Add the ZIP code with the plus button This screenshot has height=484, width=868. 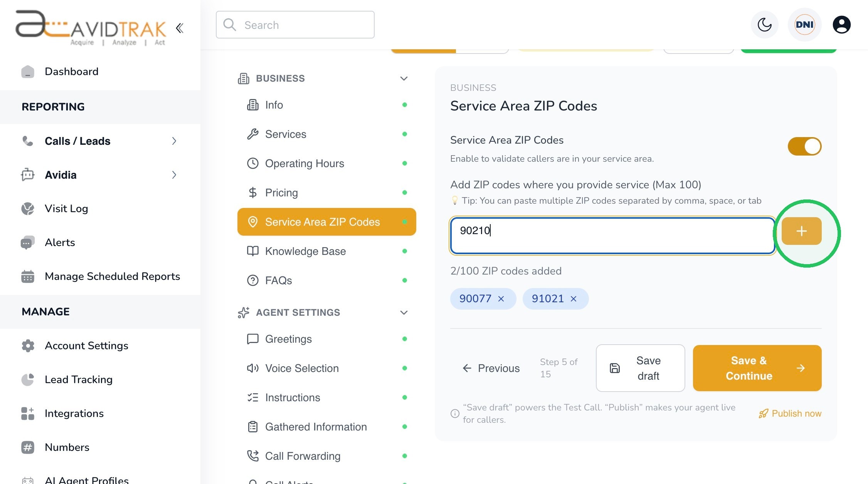(801, 231)
